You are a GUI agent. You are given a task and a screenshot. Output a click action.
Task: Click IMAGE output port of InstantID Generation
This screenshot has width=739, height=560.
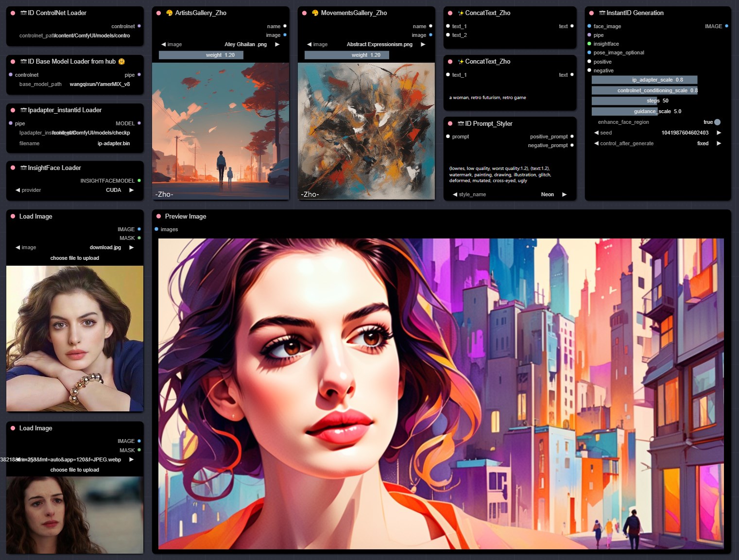pos(726,26)
